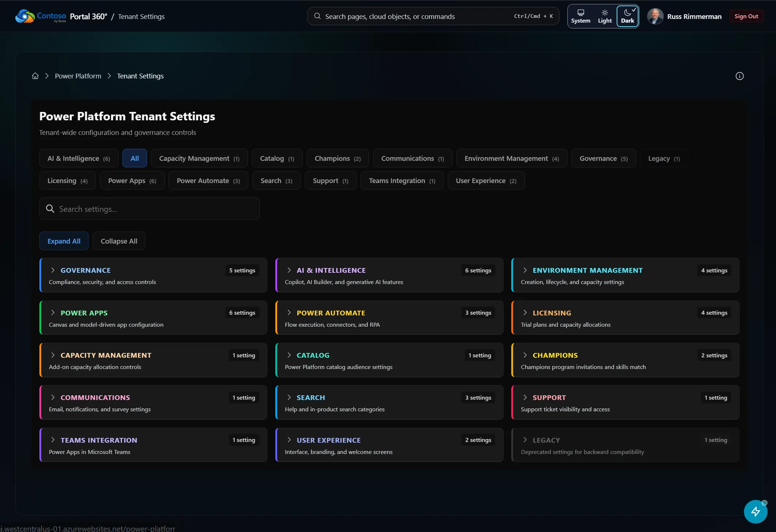Click the 5 settings badge on Governance
Screen dimensions: 776x532
(x=242, y=270)
